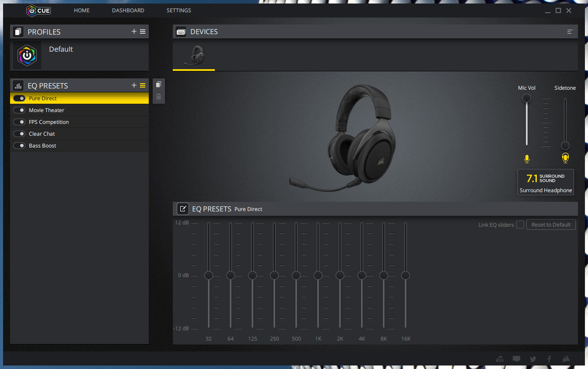Open 24-hour support headset icon
Screen dimensions: 588x369
point(500,359)
